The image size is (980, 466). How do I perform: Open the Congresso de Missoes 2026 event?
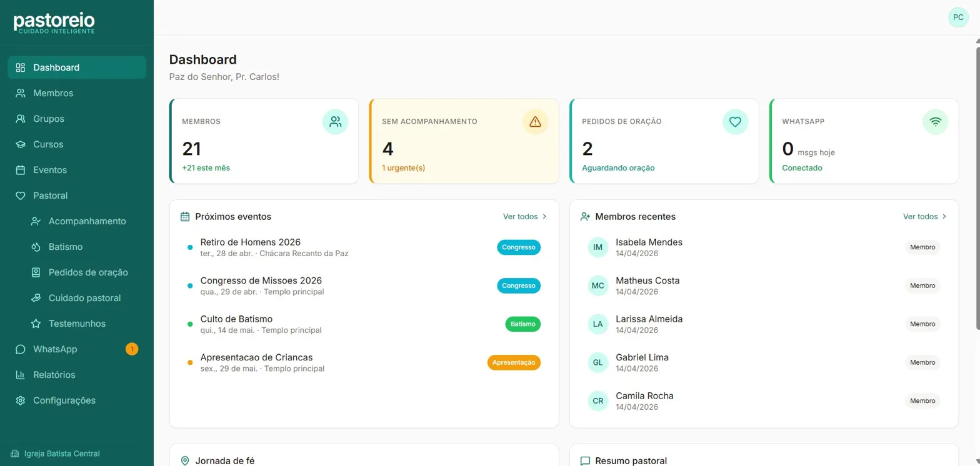(364, 285)
